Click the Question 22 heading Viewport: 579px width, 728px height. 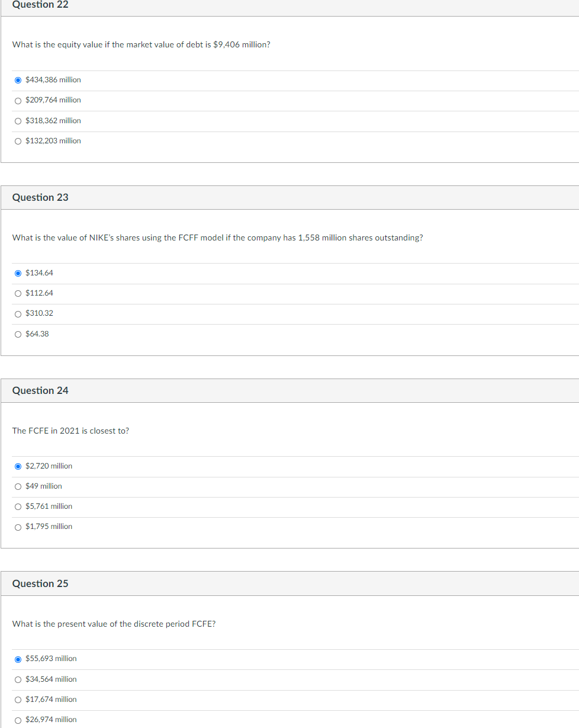point(40,5)
